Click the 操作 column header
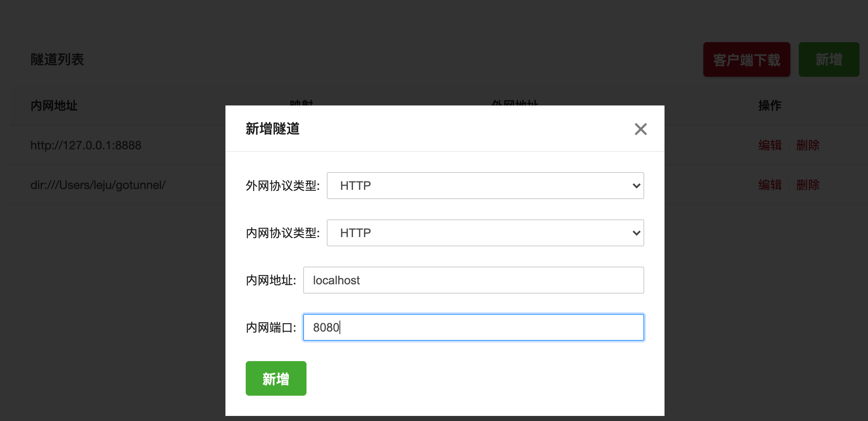Image resolution: width=868 pixels, height=421 pixels. [x=770, y=105]
